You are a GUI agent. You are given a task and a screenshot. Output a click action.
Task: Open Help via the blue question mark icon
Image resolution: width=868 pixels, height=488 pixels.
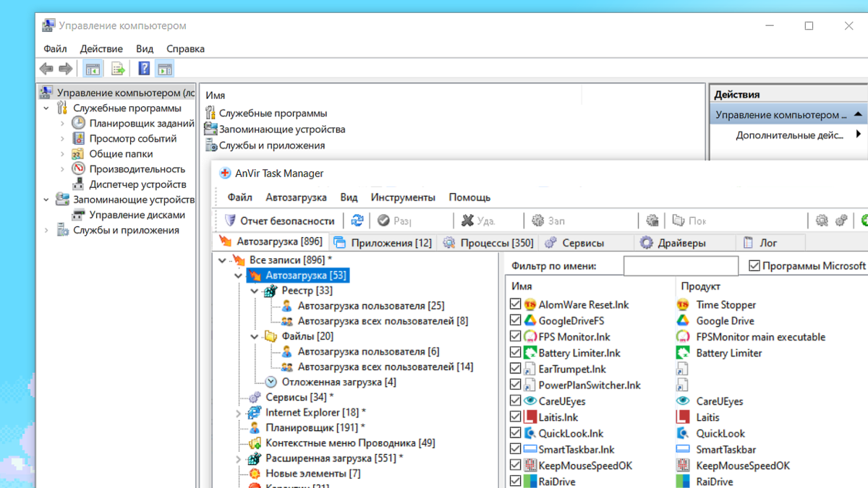[x=144, y=69]
